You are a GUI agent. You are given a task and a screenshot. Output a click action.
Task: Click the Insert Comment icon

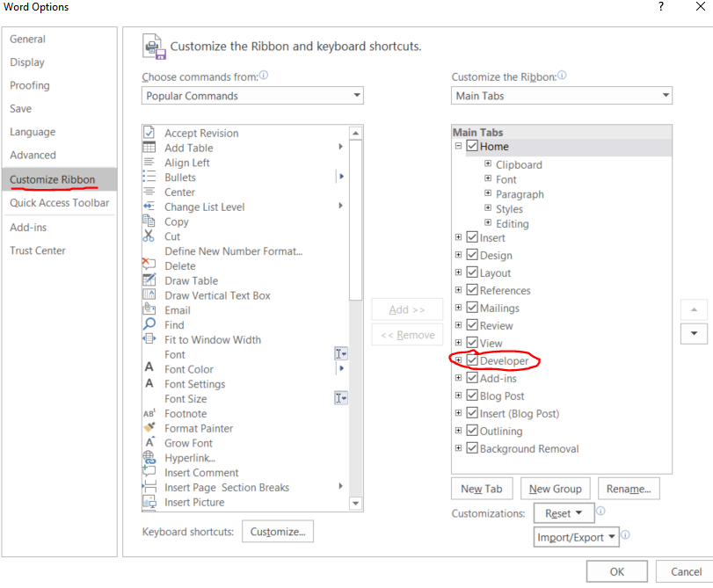tap(149, 471)
